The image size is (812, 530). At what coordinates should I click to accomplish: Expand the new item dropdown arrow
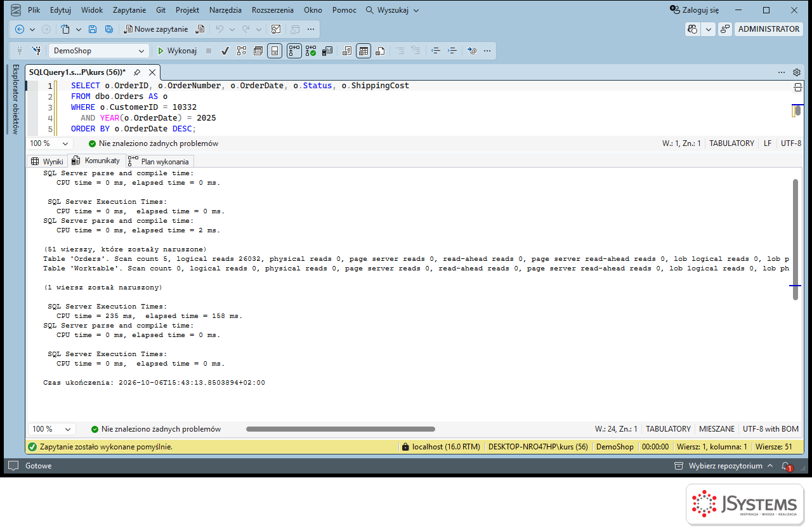[x=79, y=29]
